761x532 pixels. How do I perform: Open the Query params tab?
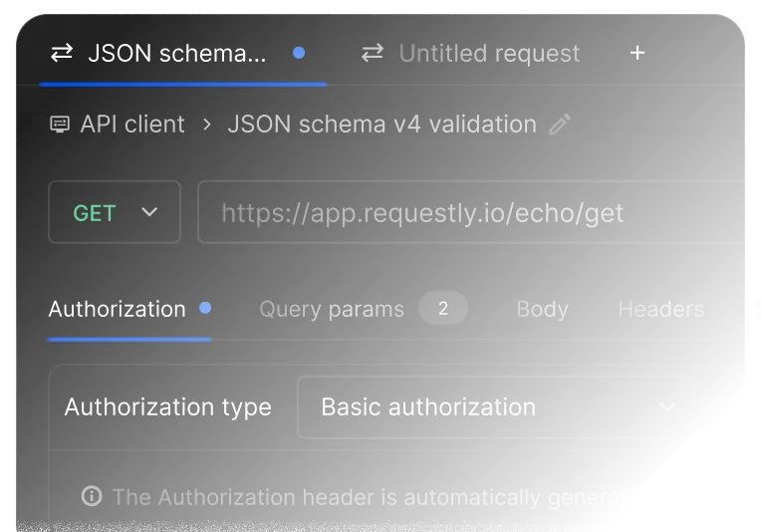332,309
